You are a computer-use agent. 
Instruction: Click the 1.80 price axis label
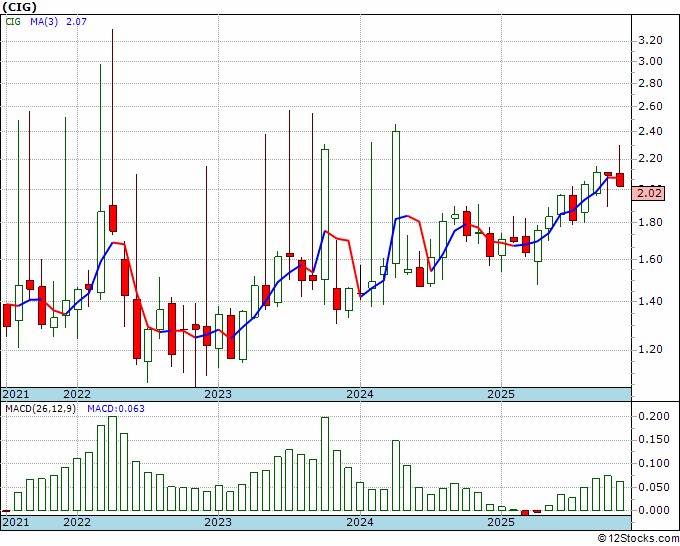tap(651, 223)
